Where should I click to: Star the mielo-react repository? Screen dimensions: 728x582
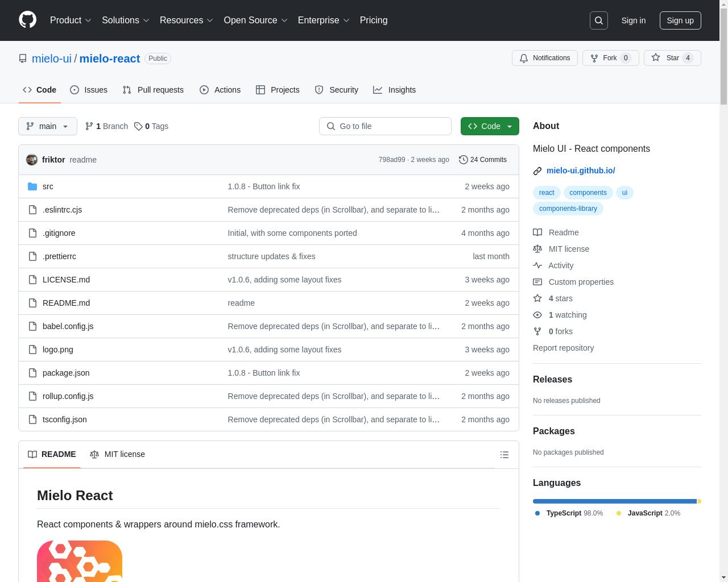672,58
